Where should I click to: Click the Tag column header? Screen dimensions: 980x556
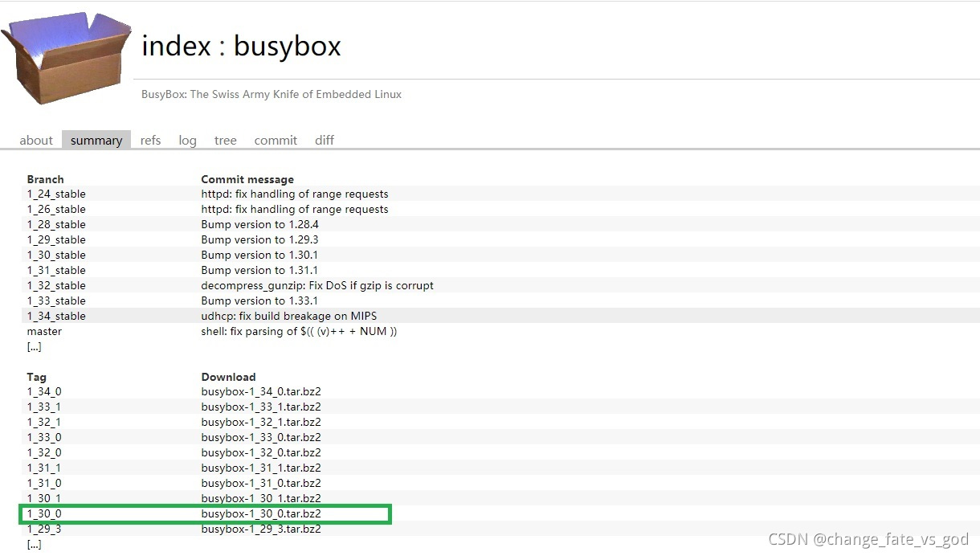(x=37, y=377)
